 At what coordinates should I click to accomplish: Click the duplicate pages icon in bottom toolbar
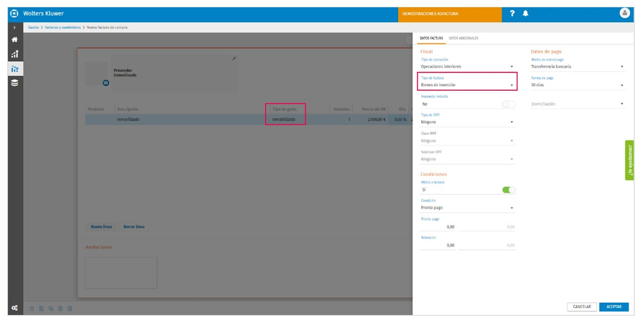click(51, 308)
